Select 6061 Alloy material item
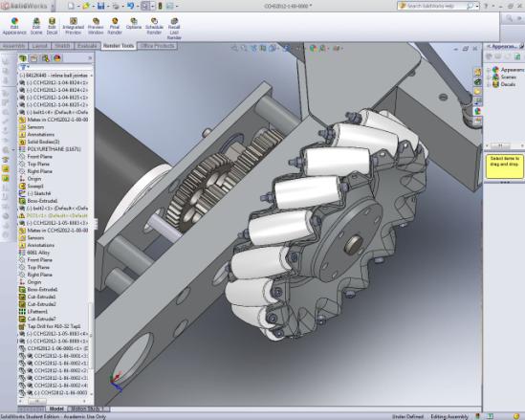525x420 pixels. [x=34, y=253]
